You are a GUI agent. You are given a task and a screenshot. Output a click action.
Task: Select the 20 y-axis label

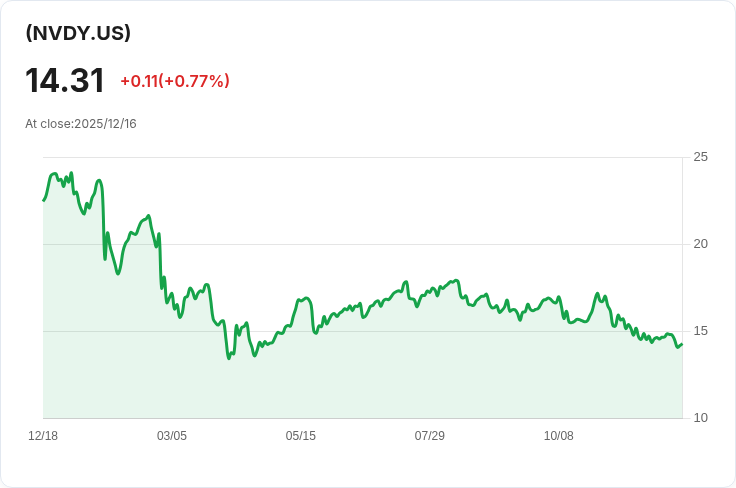[700, 244]
